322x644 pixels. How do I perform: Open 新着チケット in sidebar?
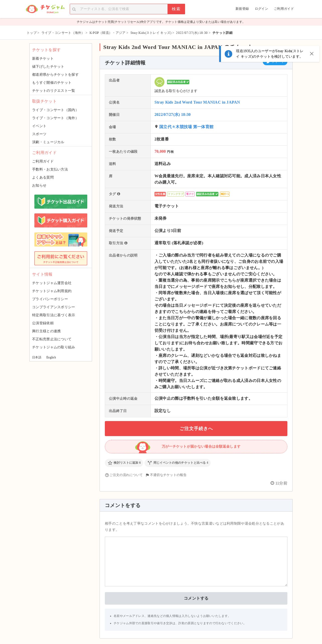click(43, 59)
